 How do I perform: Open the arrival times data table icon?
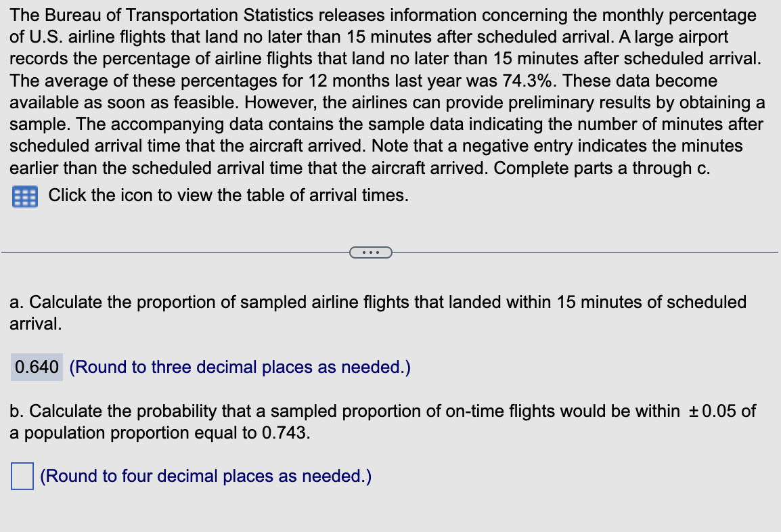25,197
